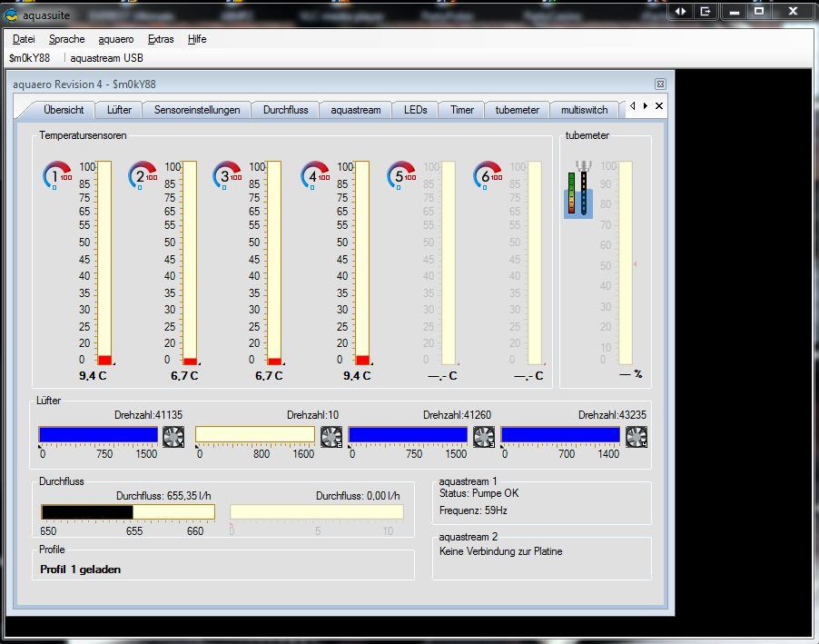Click 'Keine Verbindung zur Platine' text

(x=501, y=551)
